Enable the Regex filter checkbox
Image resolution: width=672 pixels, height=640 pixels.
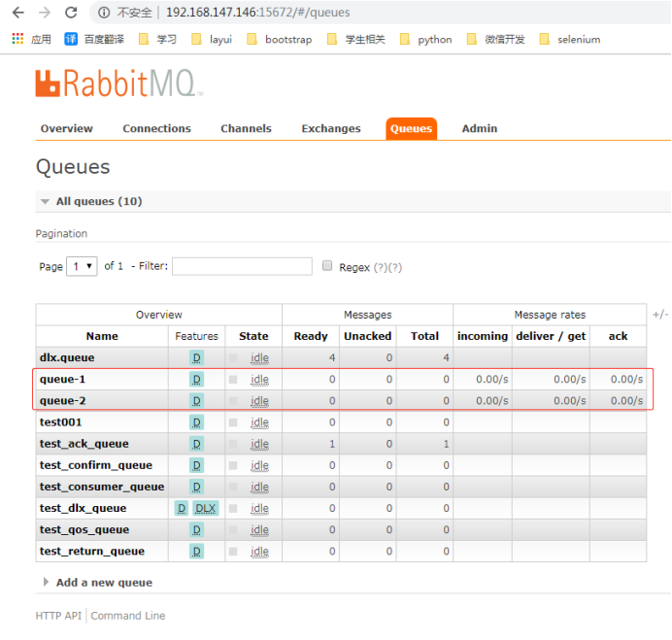coord(327,266)
